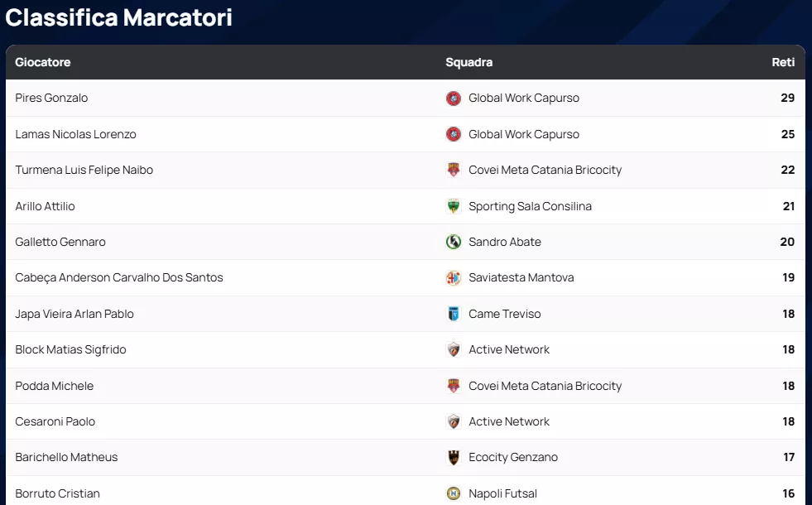The width and height of the screenshot is (812, 505).
Task: Click the Saviatesta Mantova team crest
Action: pyautogui.click(x=453, y=277)
